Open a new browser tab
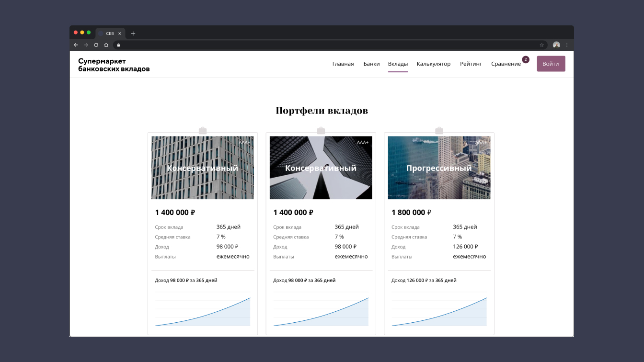The width and height of the screenshot is (644, 362). point(133,34)
